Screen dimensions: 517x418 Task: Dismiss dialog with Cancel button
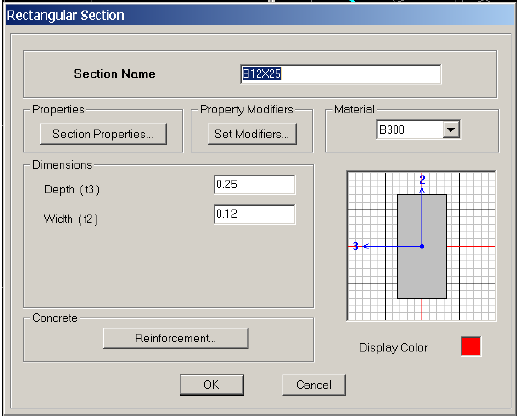click(314, 385)
